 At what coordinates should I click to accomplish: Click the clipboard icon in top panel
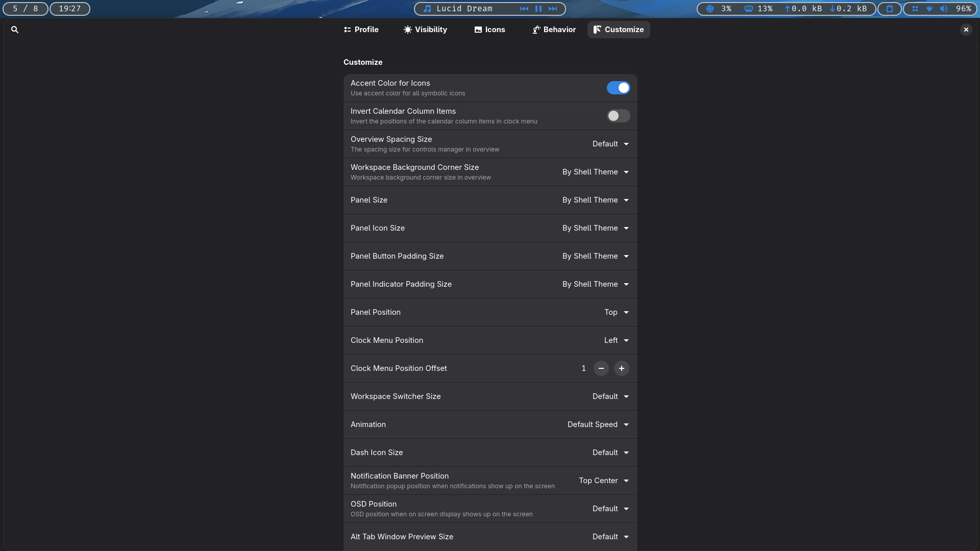tap(889, 9)
